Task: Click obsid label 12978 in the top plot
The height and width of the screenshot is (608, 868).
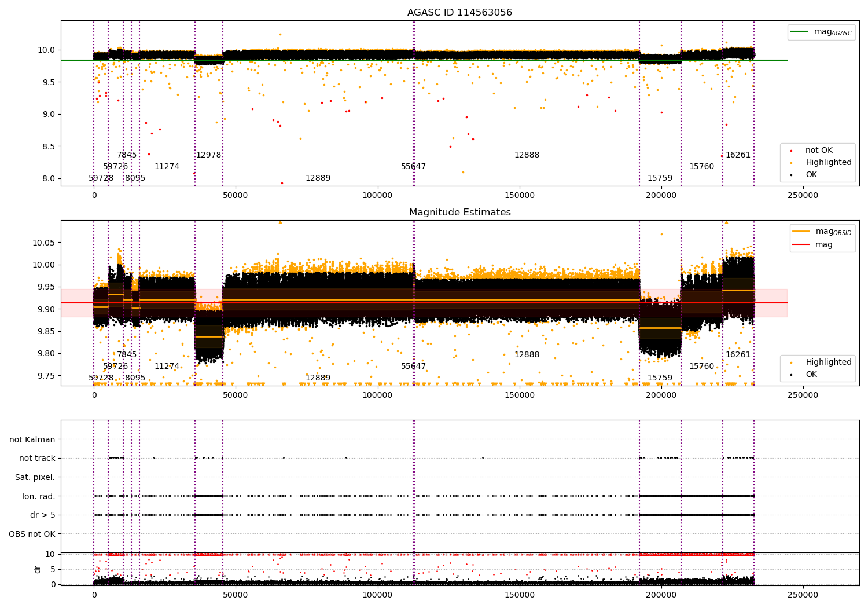Action: point(209,155)
